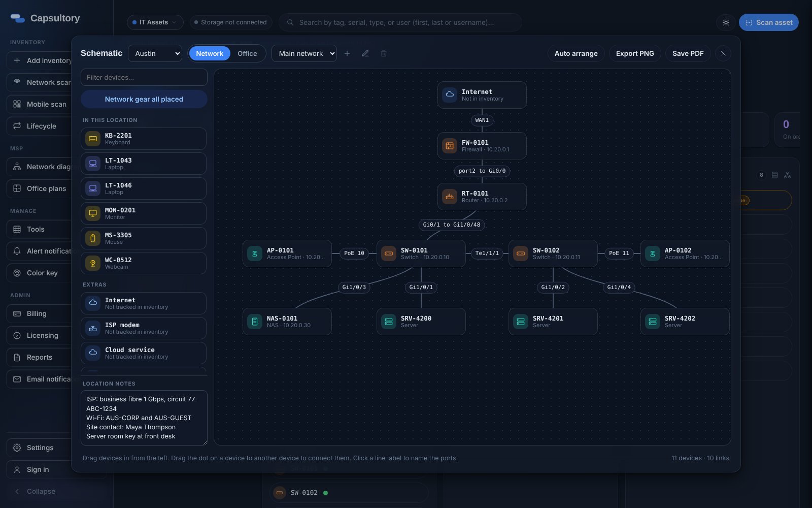Select the WC-0512 webcam device icon
Image resolution: width=812 pixels, height=508 pixels.
[x=93, y=263]
